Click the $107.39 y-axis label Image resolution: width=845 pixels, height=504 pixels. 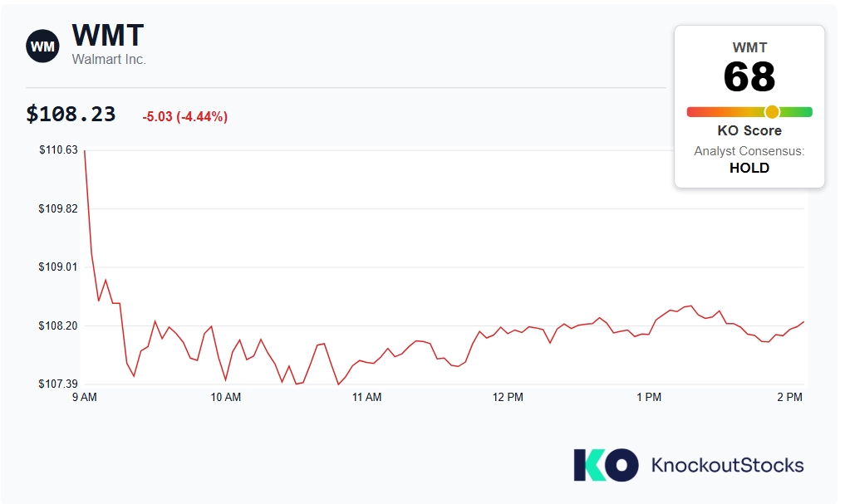tap(58, 384)
